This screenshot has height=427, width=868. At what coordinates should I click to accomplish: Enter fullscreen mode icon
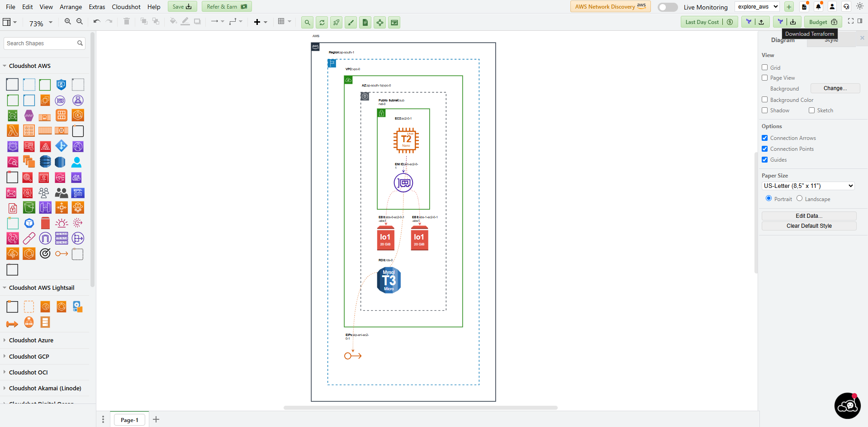tap(851, 21)
